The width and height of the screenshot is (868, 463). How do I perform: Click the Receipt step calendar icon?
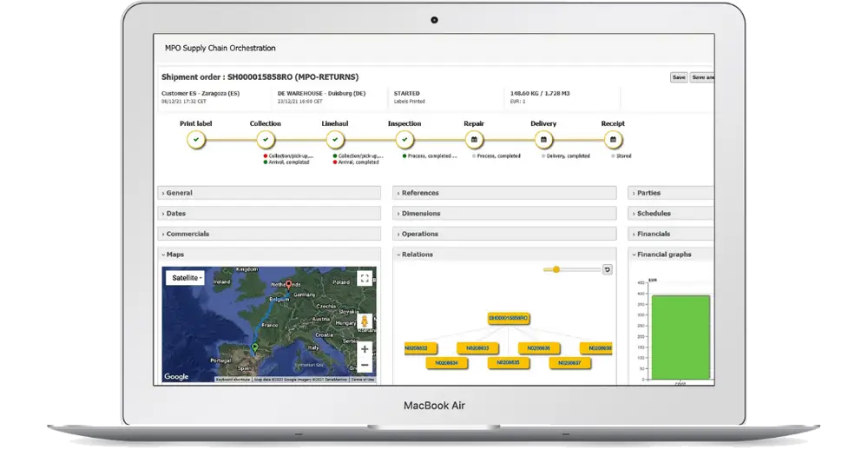[x=613, y=139]
